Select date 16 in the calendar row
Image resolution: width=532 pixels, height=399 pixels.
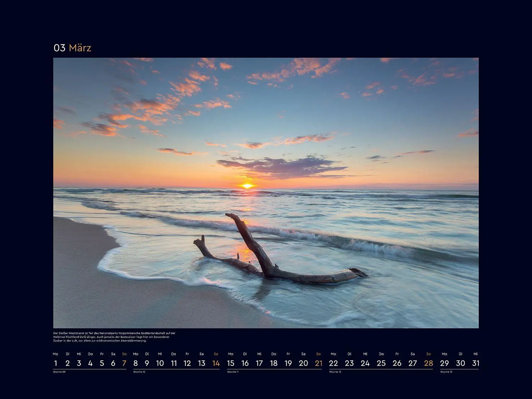point(245,363)
